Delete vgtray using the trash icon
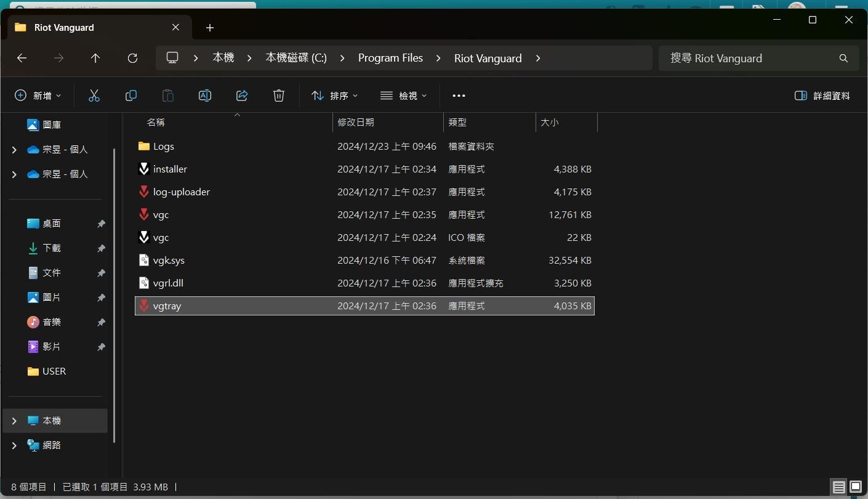This screenshot has width=868, height=499. (278, 95)
